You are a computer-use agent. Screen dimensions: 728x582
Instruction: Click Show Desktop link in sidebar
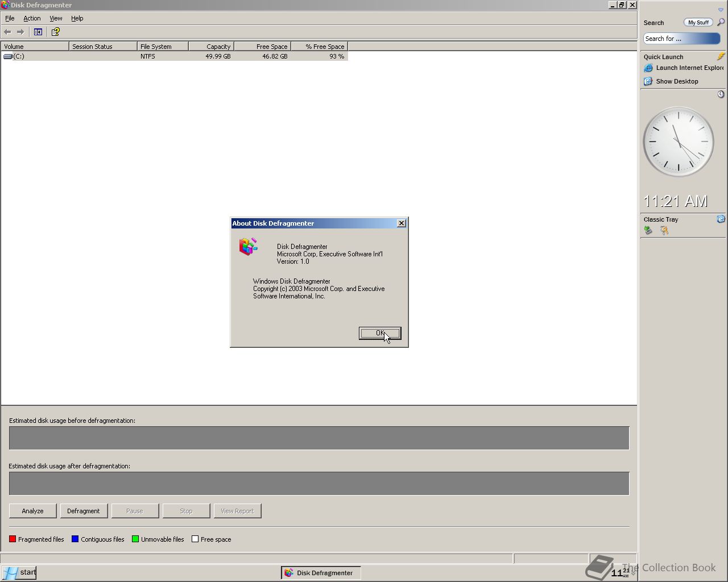(677, 81)
